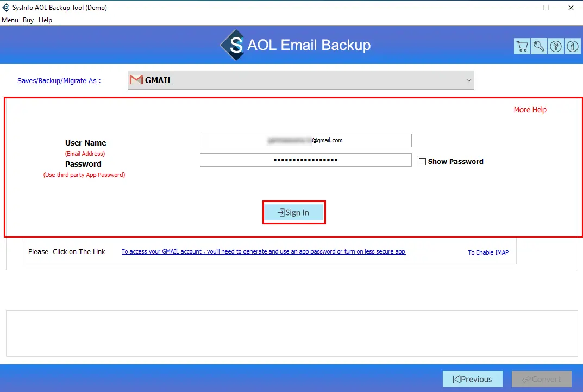Viewport: 583px width, 392px height.
Task: Enable the Show Password checkbox
Action: click(x=422, y=162)
